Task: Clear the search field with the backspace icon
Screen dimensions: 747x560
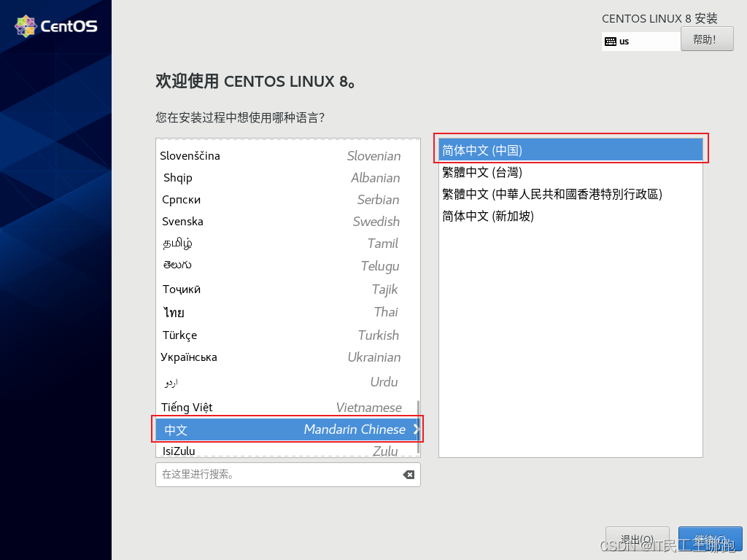Action: (x=408, y=475)
